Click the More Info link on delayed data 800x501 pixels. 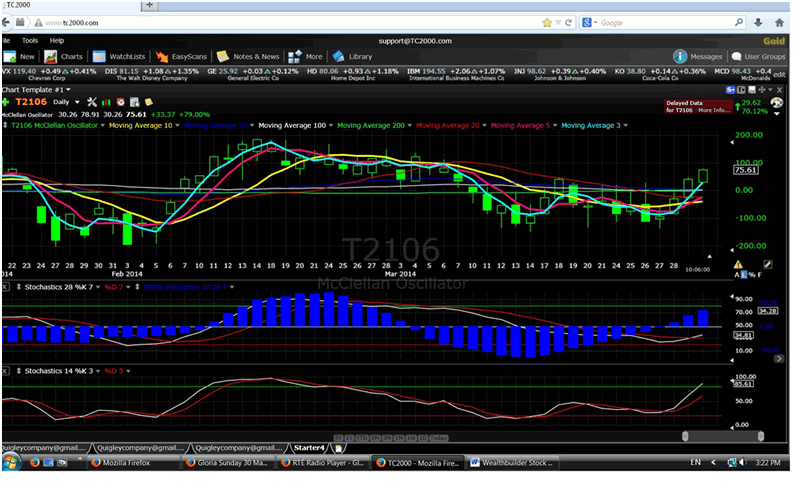click(713, 110)
